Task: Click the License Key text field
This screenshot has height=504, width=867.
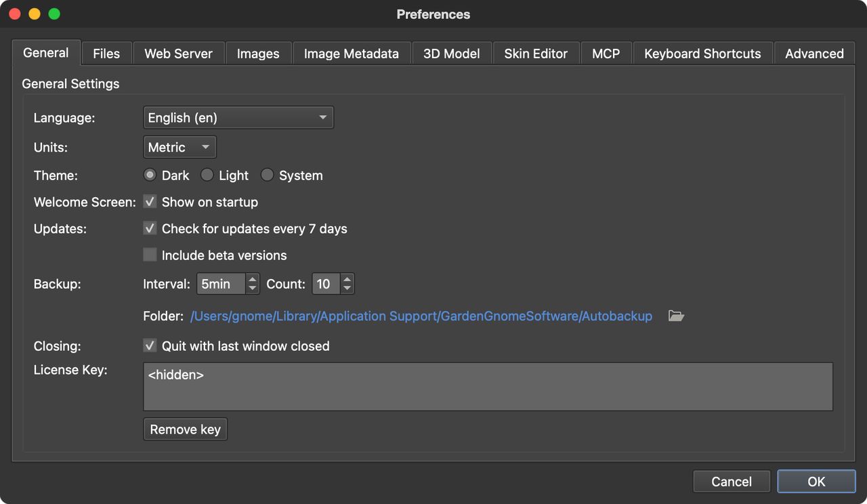Action: [x=488, y=386]
